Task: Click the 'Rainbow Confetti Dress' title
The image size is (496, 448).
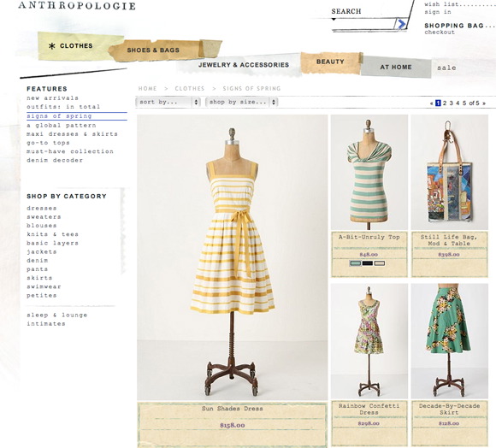Action: pyautogui.click(x=369, y=410)
